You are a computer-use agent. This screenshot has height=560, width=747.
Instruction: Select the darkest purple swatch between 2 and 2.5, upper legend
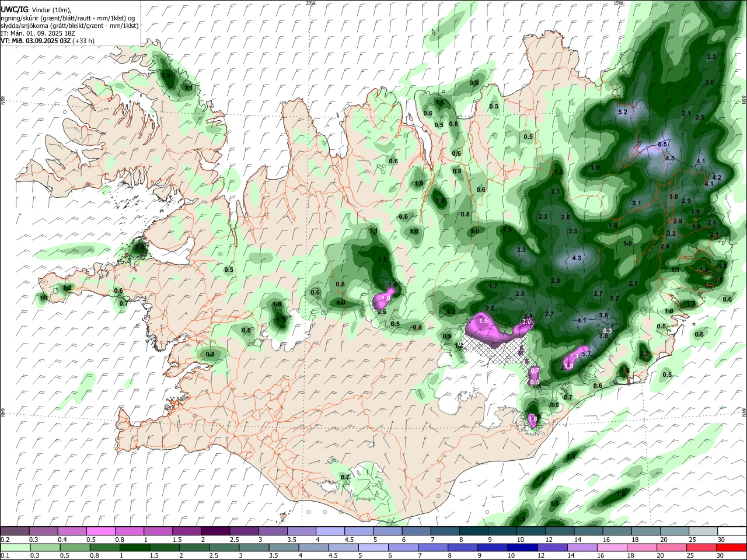pos(215,531)
